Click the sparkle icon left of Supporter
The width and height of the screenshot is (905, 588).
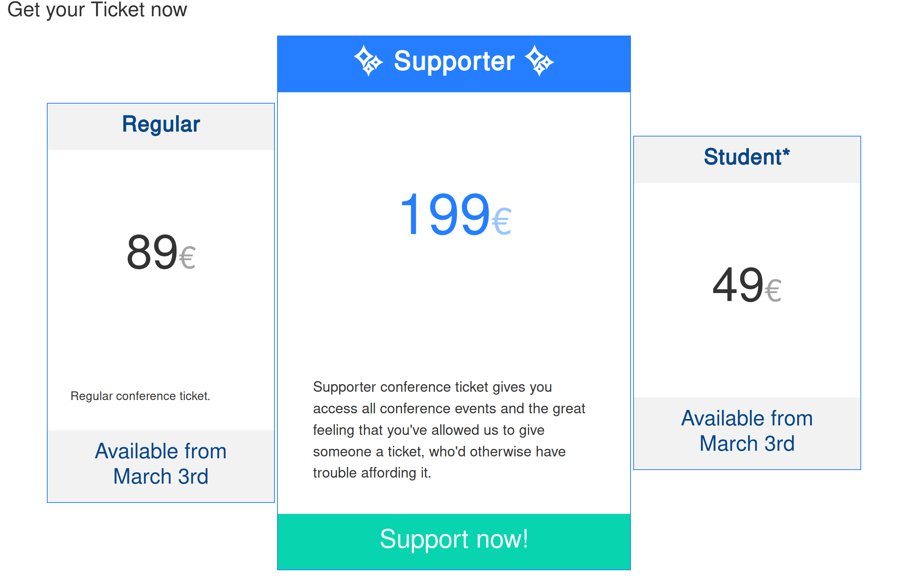pos(369,61)
